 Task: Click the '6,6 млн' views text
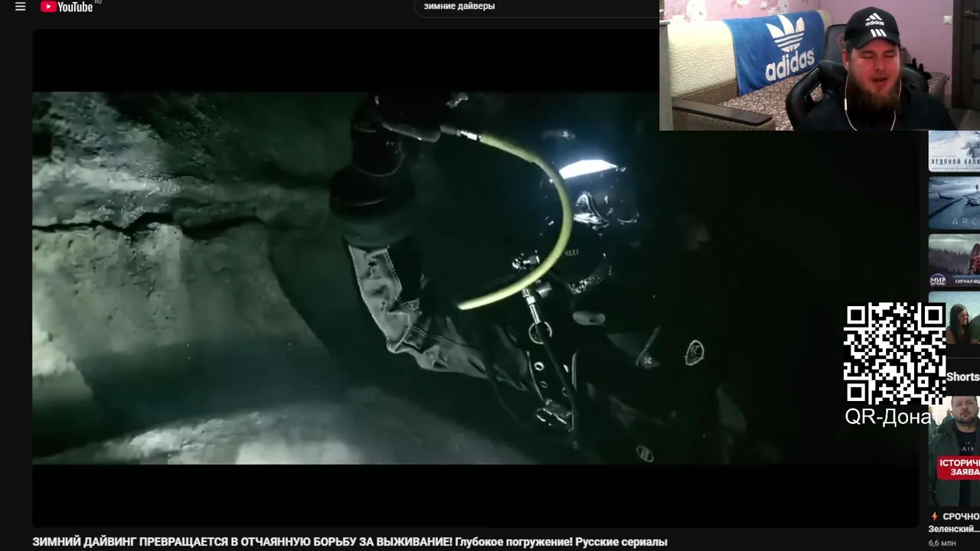click(x=942, y=543)
